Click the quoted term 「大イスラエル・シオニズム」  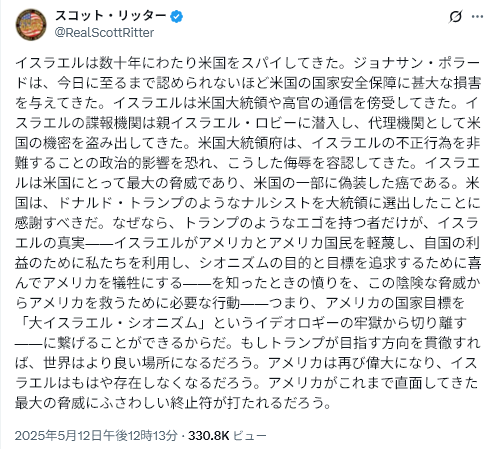click(x=114, y=323)
